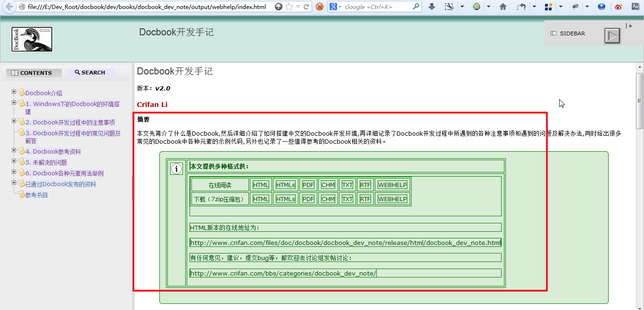Image resolution: width=644 pixels, height=310 pixels.
Task: Click the Aa text toolbar icon
Action: [635, 7]
